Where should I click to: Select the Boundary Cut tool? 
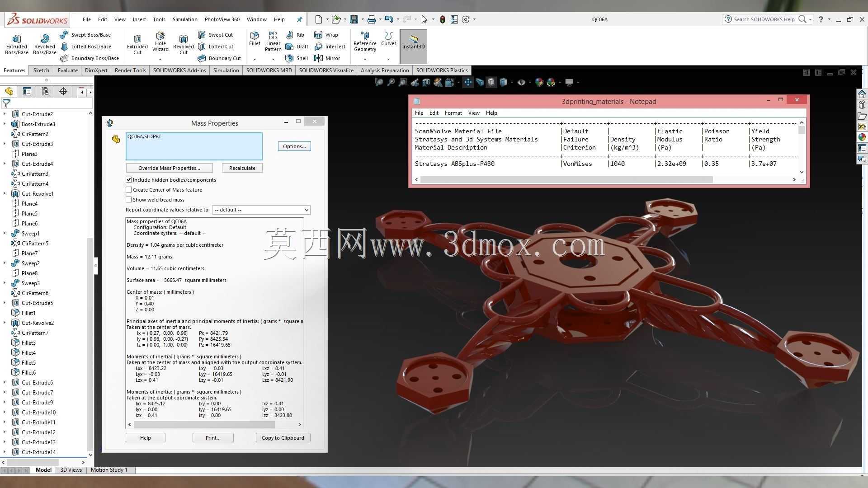pos(219,58)
